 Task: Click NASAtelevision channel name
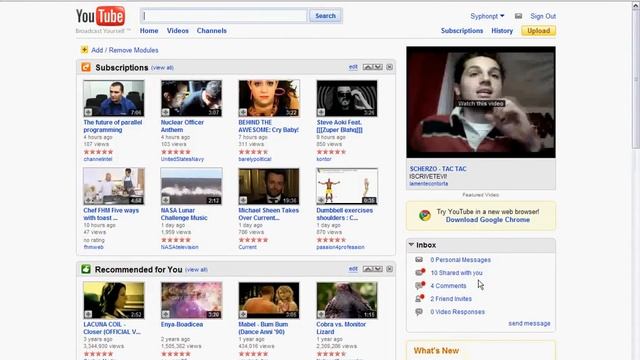coord(180,247)
